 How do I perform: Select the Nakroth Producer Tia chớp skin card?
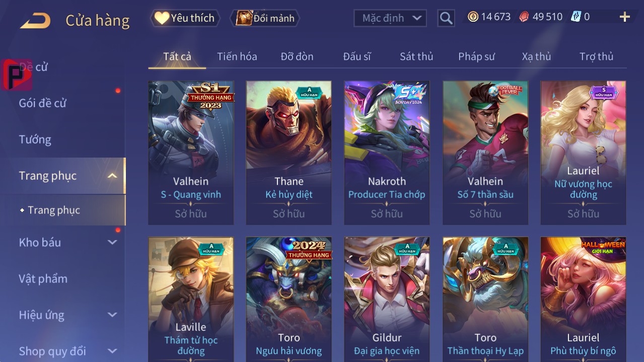387,153
